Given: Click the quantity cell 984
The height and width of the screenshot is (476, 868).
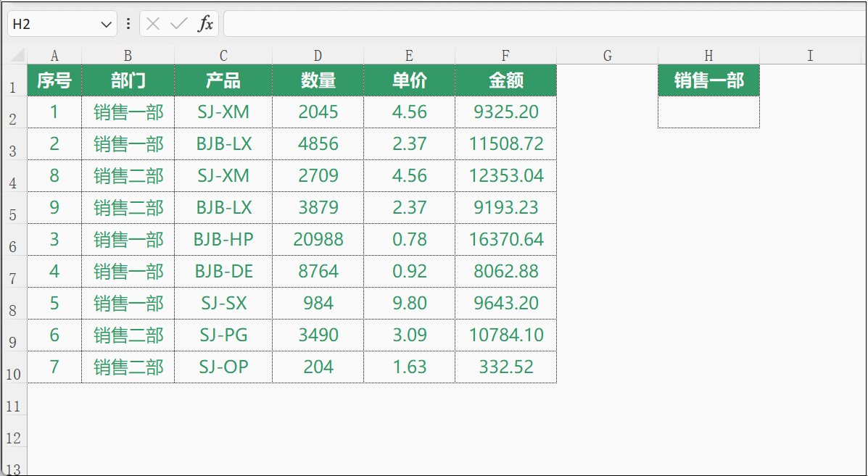Looking at the screenshot, I should coord(318,303).
